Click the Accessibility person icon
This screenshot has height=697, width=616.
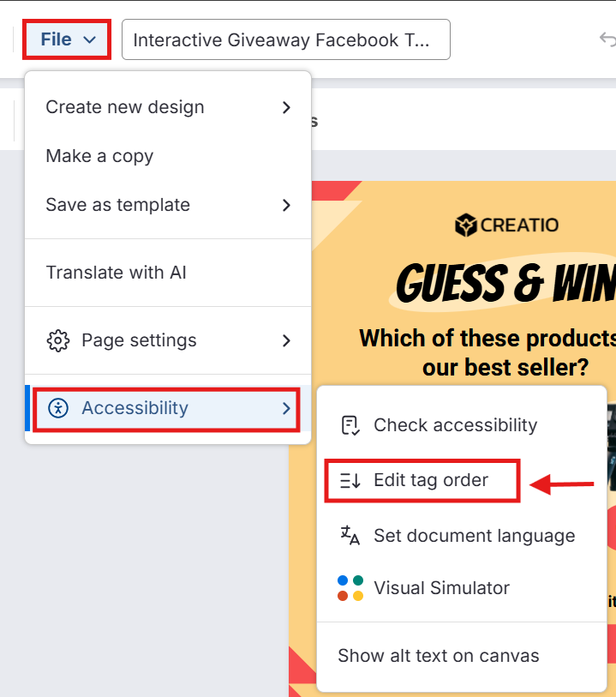(57, 408)
